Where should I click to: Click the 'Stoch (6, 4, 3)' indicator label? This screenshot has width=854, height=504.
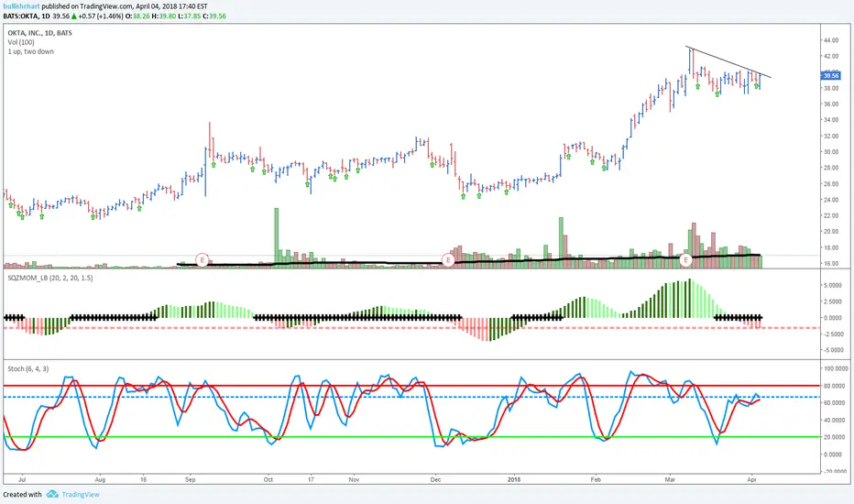coord(28,369)
